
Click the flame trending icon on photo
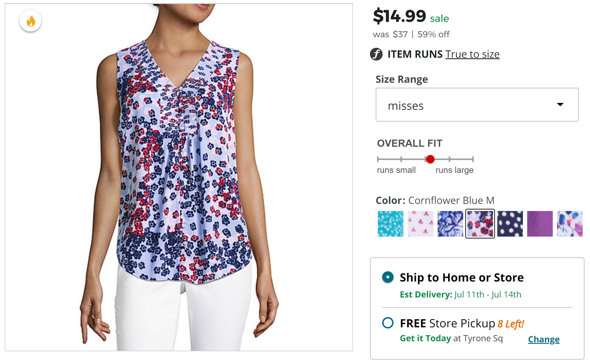pyautogui.click(x=31, y=21)
